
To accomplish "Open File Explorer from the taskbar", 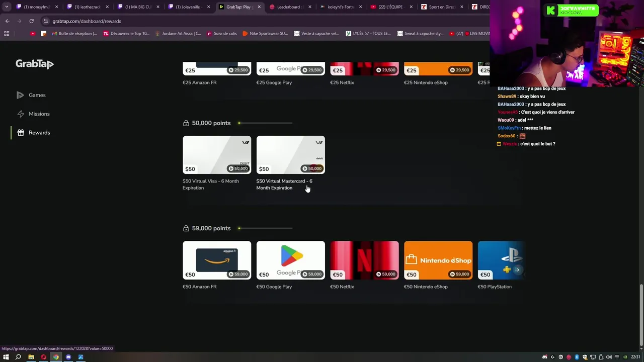I will click(x=31, y=357).
